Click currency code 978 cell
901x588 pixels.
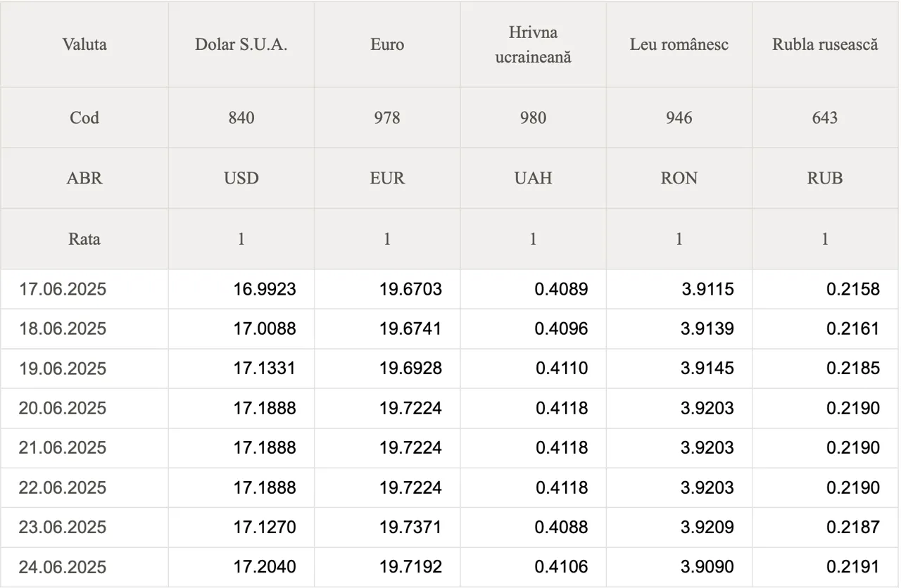coord(387,117)
